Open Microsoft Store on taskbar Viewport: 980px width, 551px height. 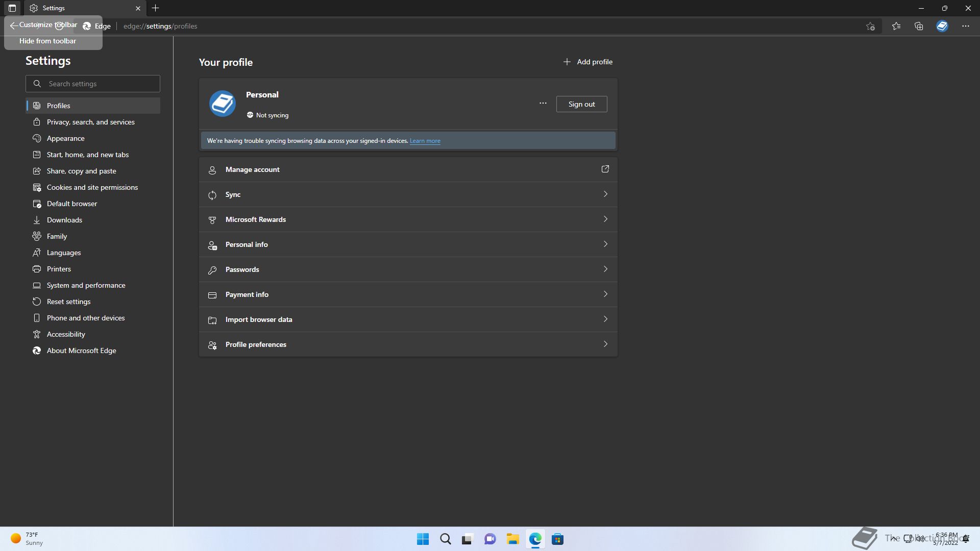point(557,539)
